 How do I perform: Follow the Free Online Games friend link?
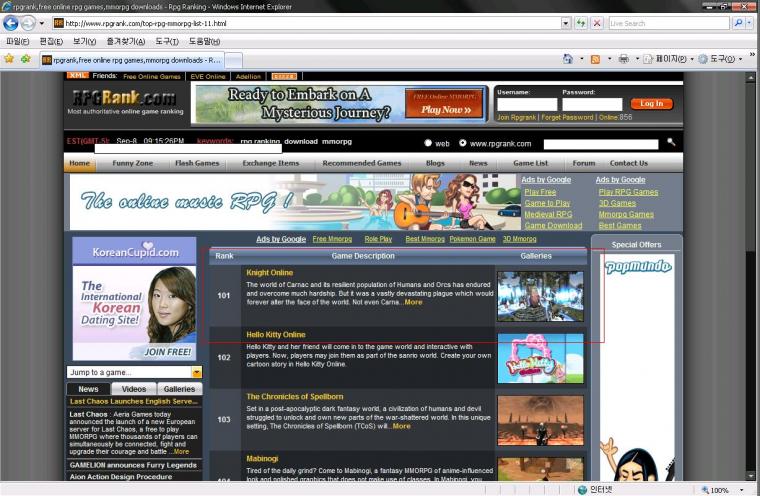(x=152, y=77)
